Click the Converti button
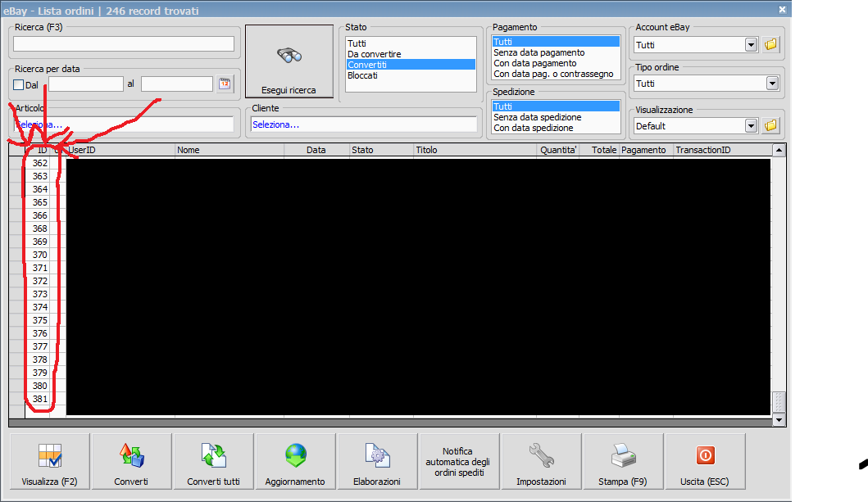 [x=131, y=462]
